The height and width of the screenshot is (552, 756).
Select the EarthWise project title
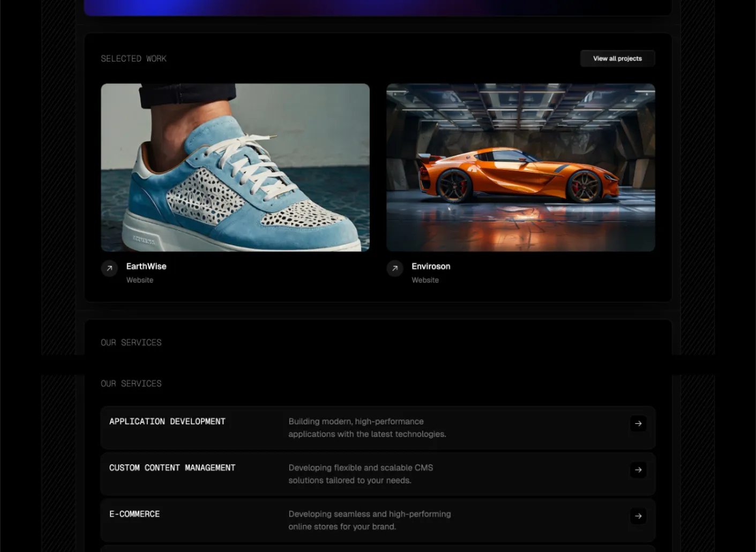[x=146, y=266]
